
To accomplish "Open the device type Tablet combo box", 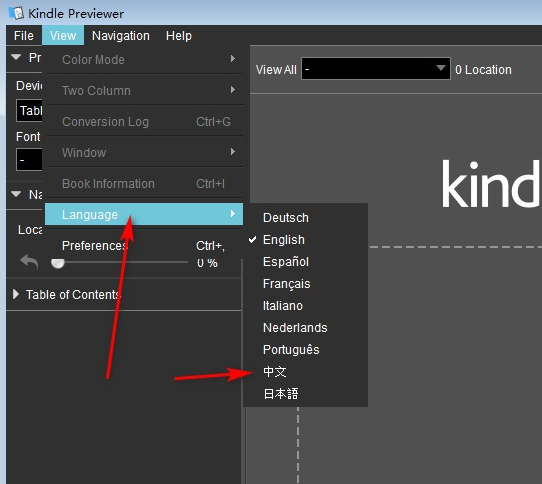I will coord(29,111).
